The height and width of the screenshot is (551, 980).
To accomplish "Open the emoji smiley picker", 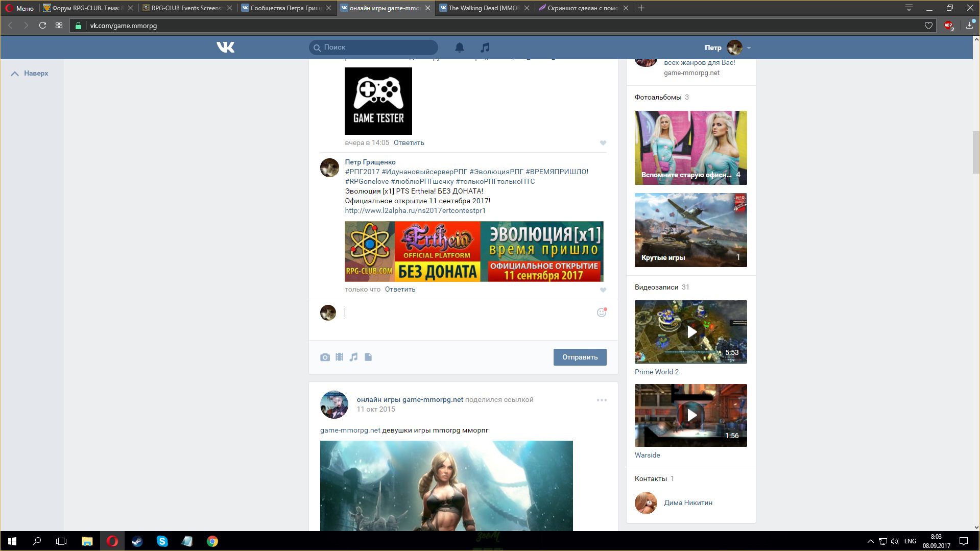I will [602, 313].
